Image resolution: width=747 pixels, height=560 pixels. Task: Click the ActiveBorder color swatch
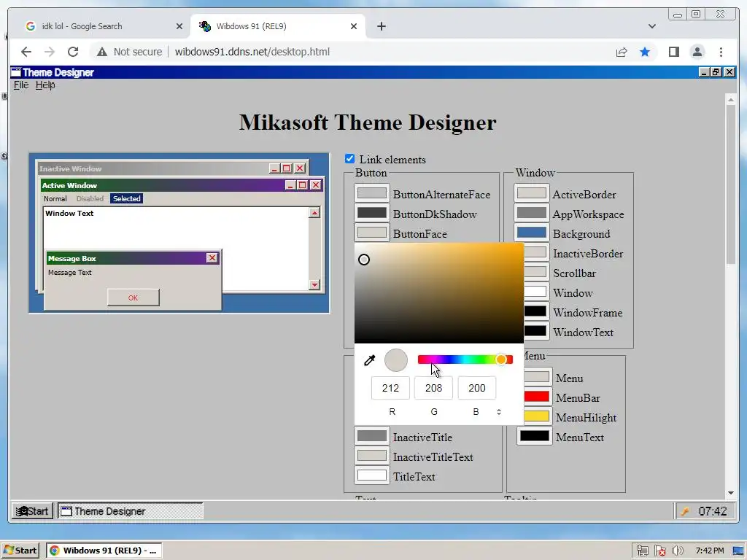tap(532, 193)
